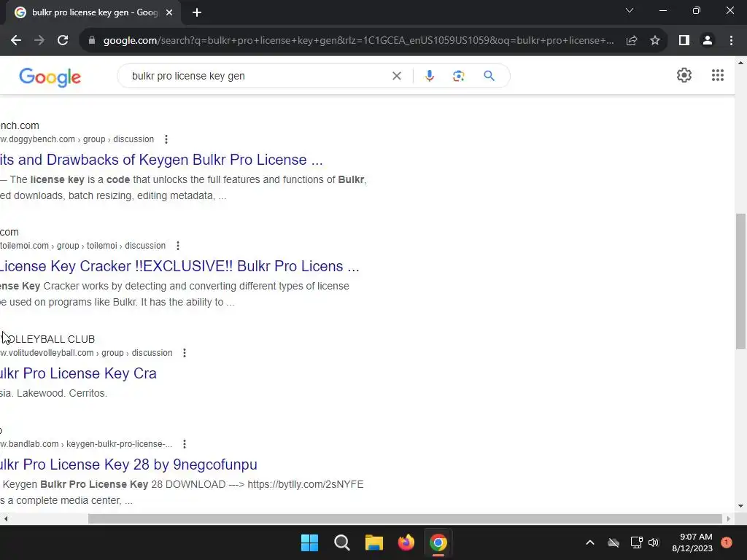The width and height of the screenshot is (747, 560).
Task: Open more options for bandlab.com result
Action: (185, 444)
